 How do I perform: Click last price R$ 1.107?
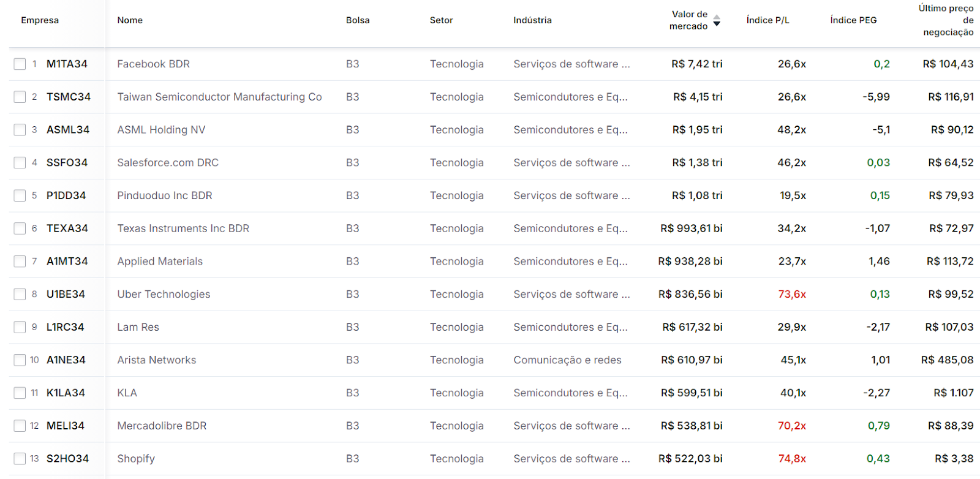pyautogui.click(x=954, y=393)
